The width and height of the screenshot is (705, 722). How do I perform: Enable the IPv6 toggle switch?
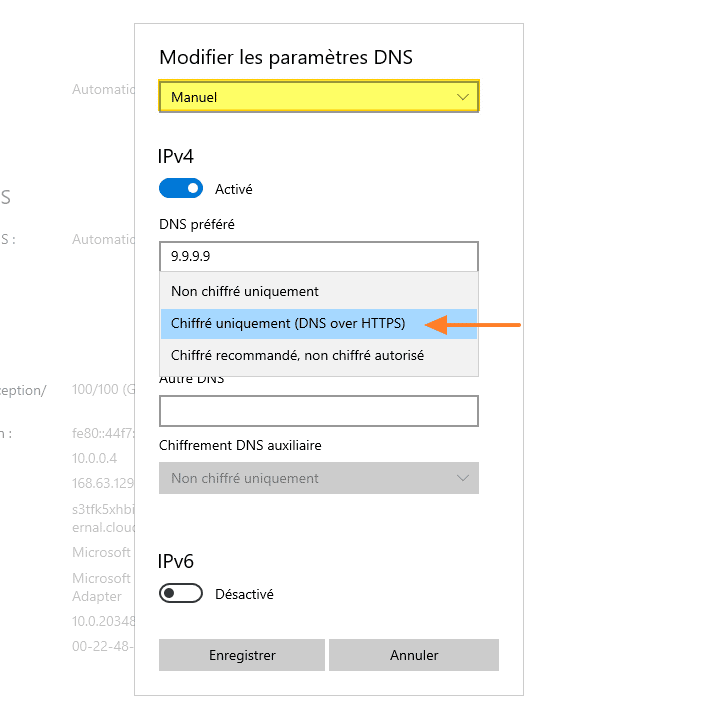pos(181,594)
